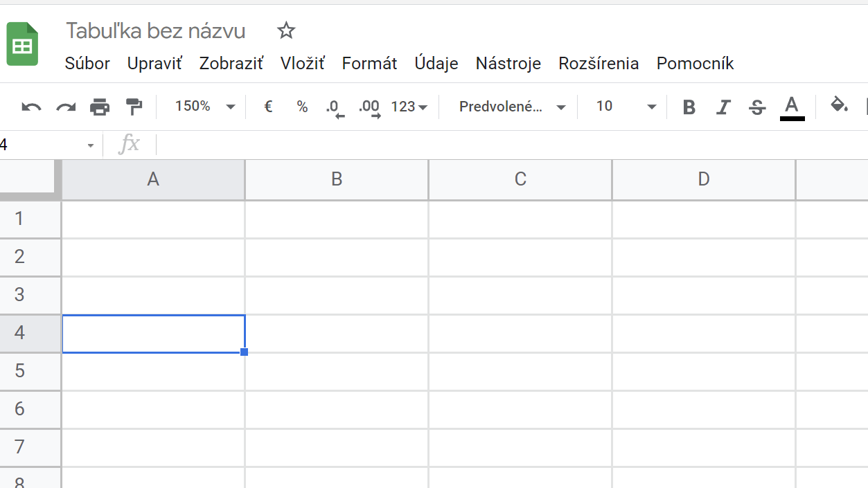
Task: Open the font size dropdown
Action: pyautogui.click(x=622, y=106)
